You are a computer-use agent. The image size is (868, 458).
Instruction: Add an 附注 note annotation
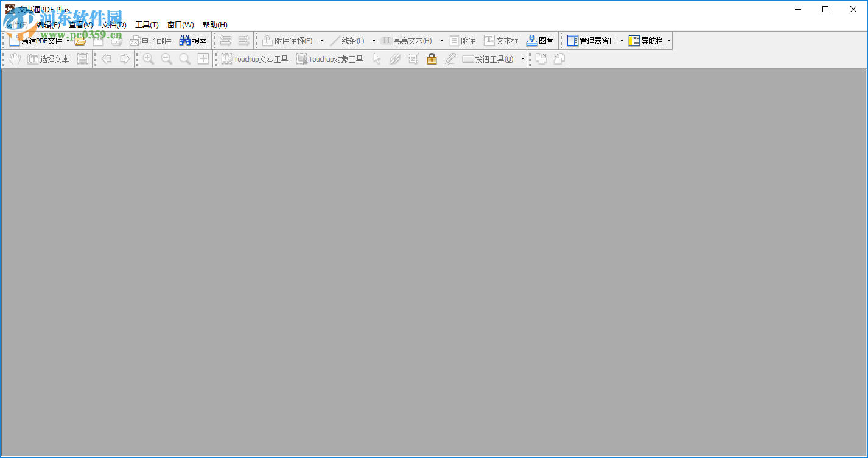pyautogui.click(x=463, y=40)
